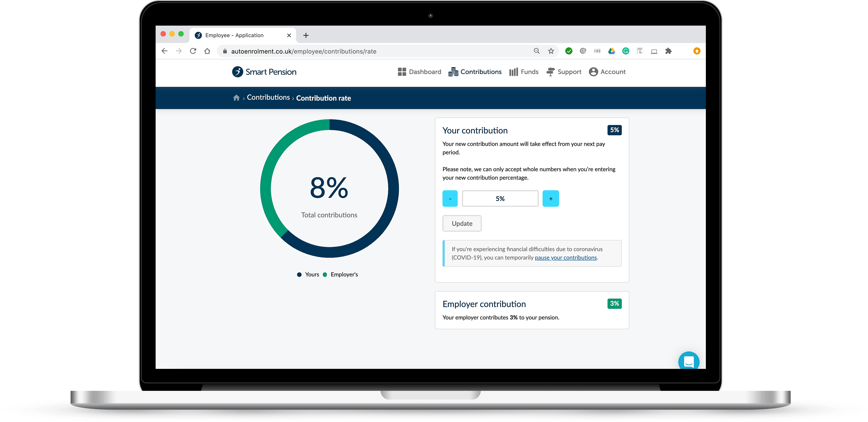Click the red macOS close window button
Image resolution: width=868 pixels, height=422 pixels.
[x=163, y=34]
